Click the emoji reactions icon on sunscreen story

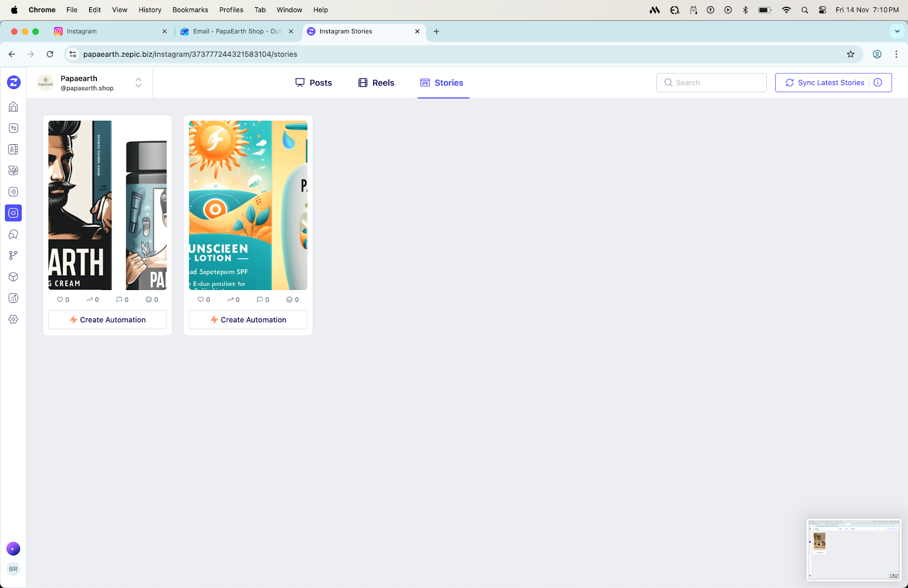[289, 300]
